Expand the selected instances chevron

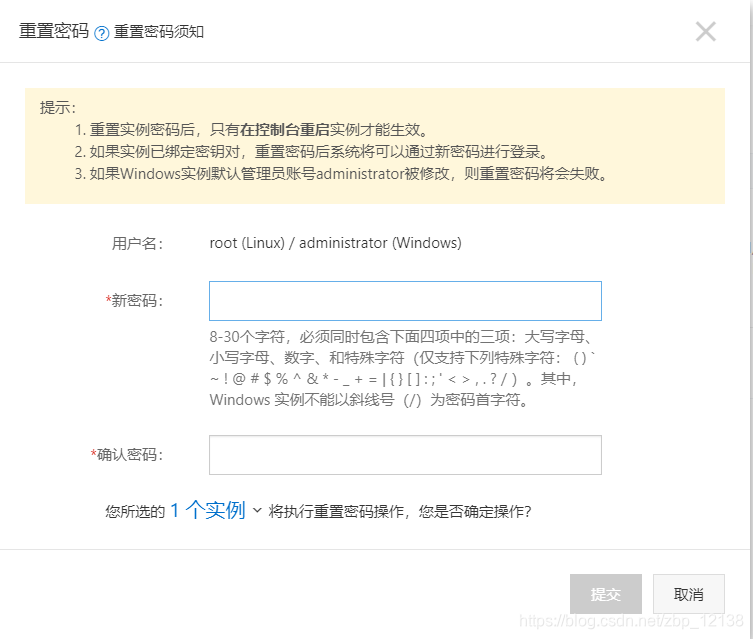point(257,510)
